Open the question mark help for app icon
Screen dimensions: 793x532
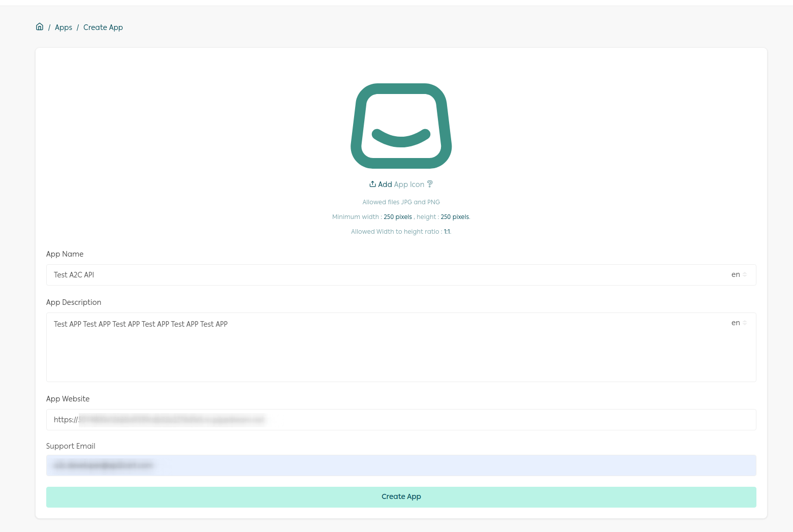click(x=430, y=184)
